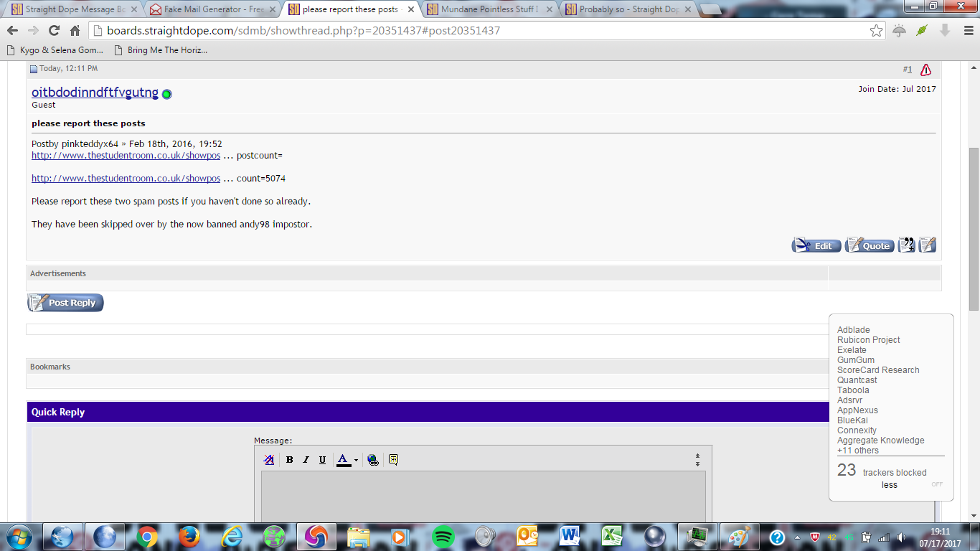980x551 pixels.
Task: Click the remove text formatting icon
Action: coord(269,460)
